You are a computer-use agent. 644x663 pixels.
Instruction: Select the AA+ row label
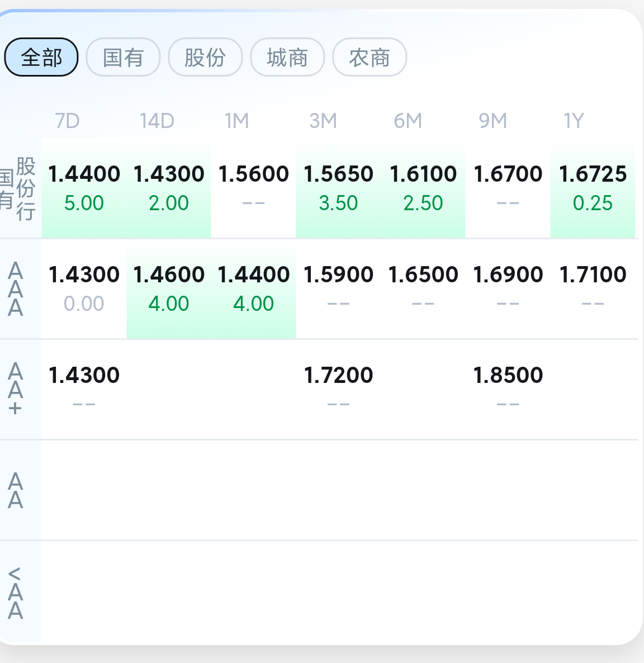(x=16, y=390)
